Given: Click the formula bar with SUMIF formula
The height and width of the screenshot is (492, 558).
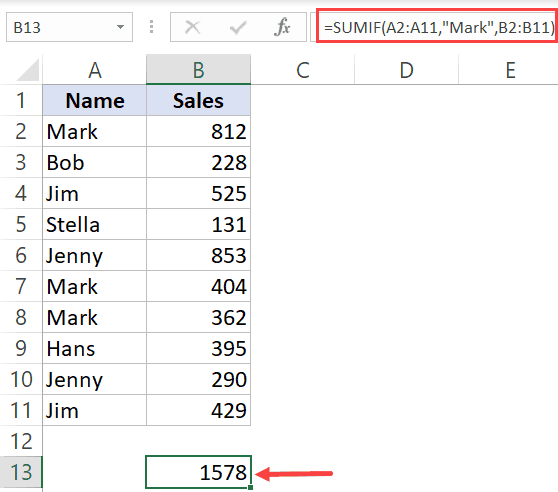Looking at the screenshot, I should click(437, 27).
